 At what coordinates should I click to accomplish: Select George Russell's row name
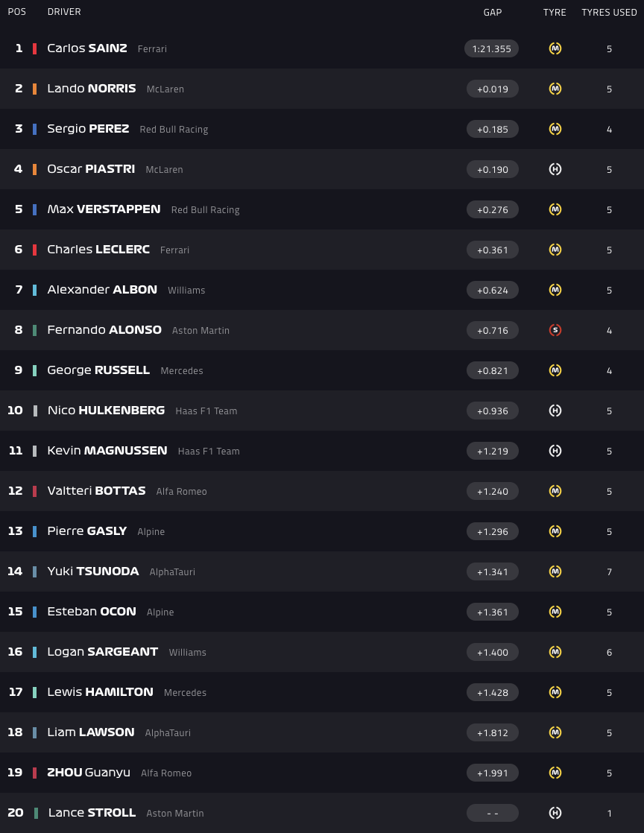coord(98,370)
